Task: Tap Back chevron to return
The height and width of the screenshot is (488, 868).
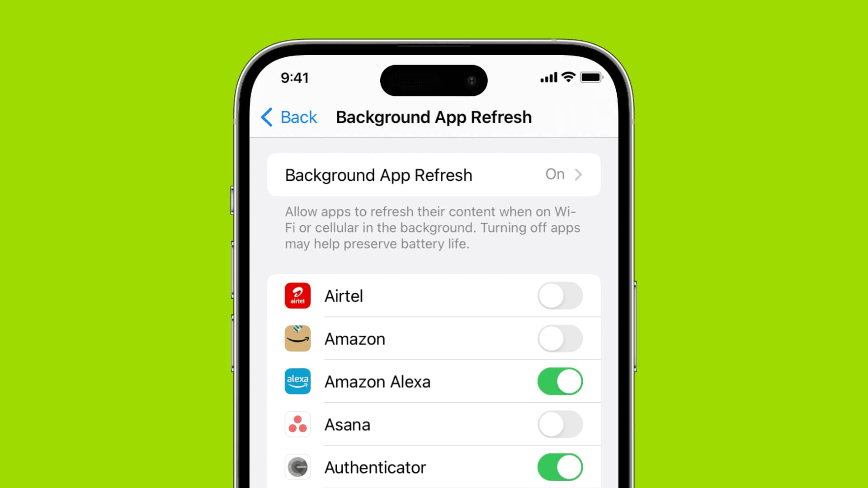Action: 266,117
